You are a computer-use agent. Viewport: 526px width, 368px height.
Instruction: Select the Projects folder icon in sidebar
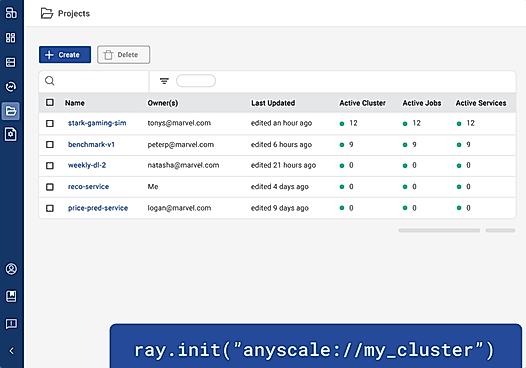tap(11, 111)
